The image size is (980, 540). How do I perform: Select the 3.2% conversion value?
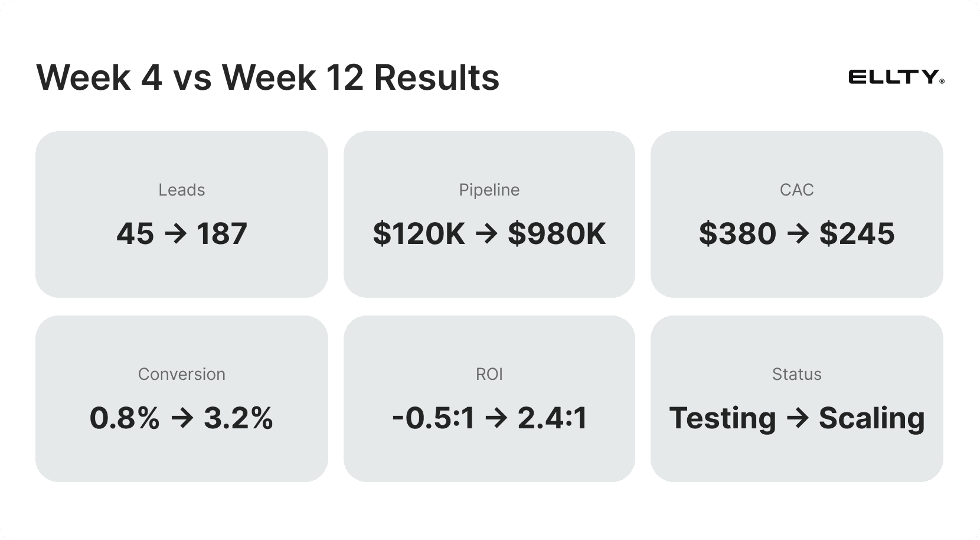click(239, 418)
